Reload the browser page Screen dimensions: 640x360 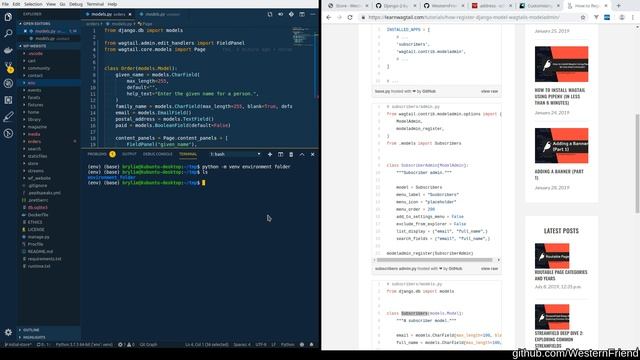coord(350,18)
